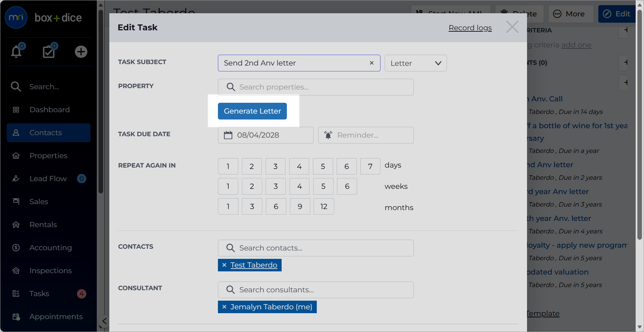
Task: Click the Inspections icon in sidebar
Action: [x=16, y=271]
